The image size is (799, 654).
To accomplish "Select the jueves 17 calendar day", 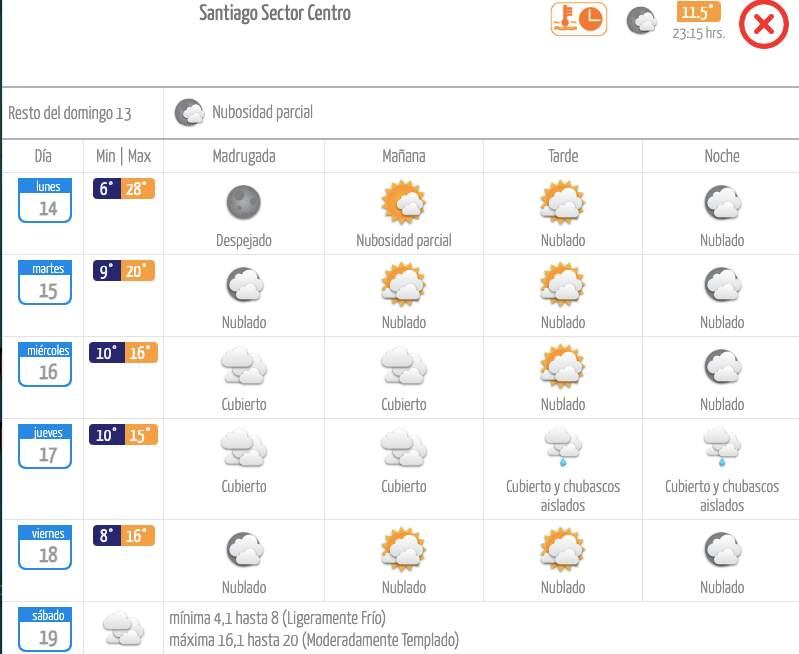I will pos(47,447).
